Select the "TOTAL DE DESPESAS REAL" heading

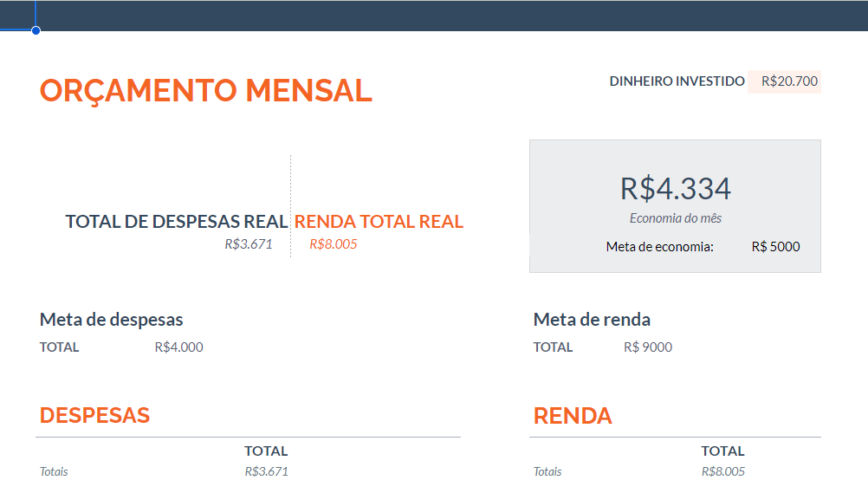pos(177,221)
